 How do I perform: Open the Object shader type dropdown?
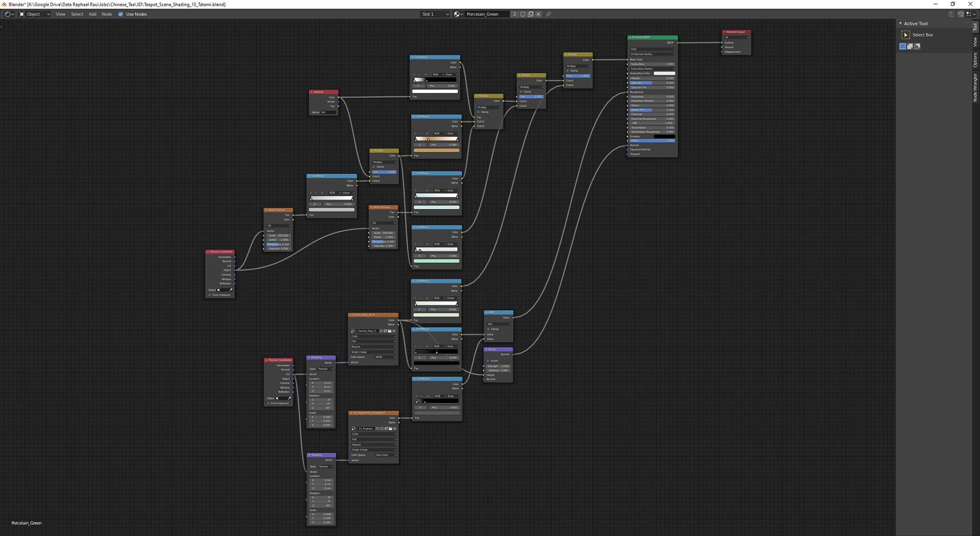click(x=35, y=14)
